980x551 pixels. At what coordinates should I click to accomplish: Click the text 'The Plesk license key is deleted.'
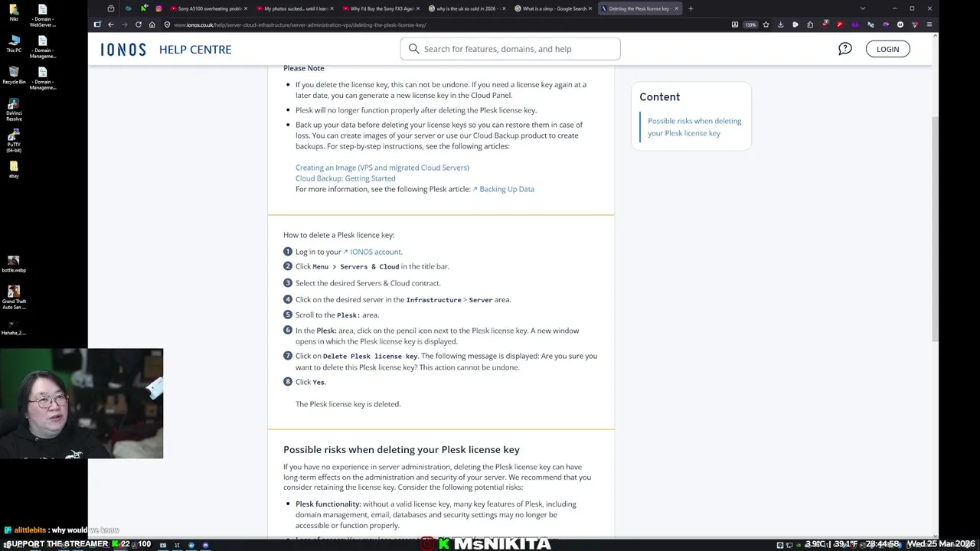tap(348, 404)
